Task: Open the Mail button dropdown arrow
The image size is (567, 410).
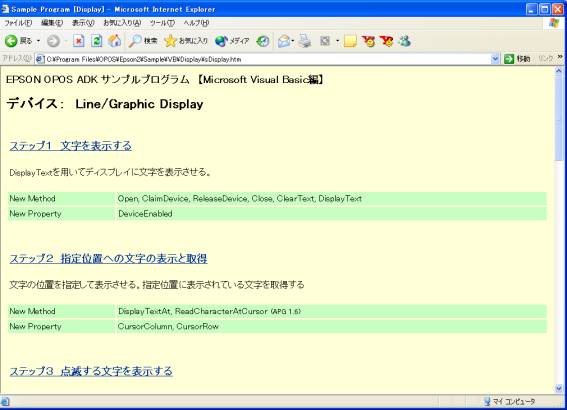Action: pos(293,41)
